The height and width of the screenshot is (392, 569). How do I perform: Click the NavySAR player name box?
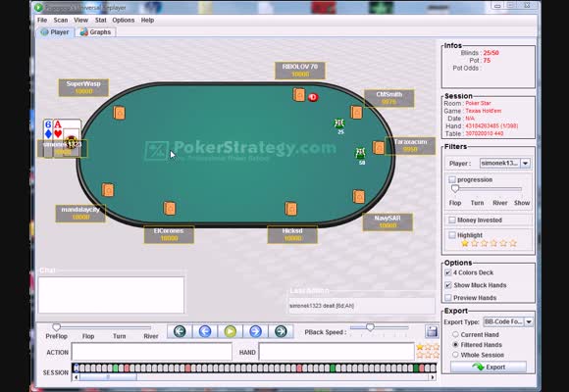click(x=388, y=221)
